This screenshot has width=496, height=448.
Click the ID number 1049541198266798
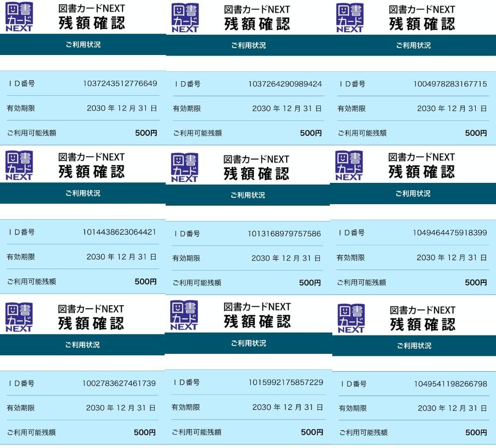point(451,384)
